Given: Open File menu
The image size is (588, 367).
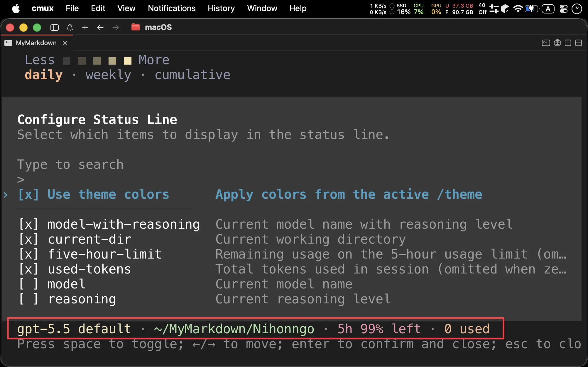Looking at the screenshot, I should pyautogui.click(x=72, y=9).
